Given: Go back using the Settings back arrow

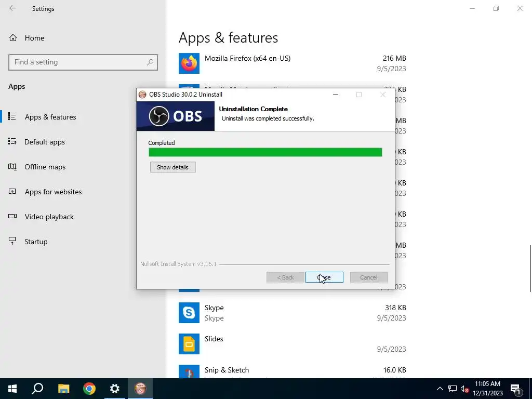Looking at the screenshot, I should pos(12,8).
